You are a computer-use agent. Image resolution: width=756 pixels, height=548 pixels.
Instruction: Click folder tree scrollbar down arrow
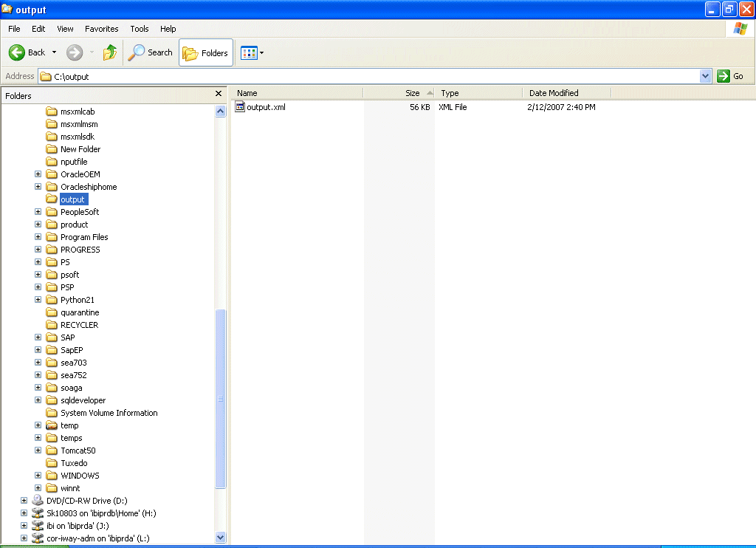[x=220, y=537]
